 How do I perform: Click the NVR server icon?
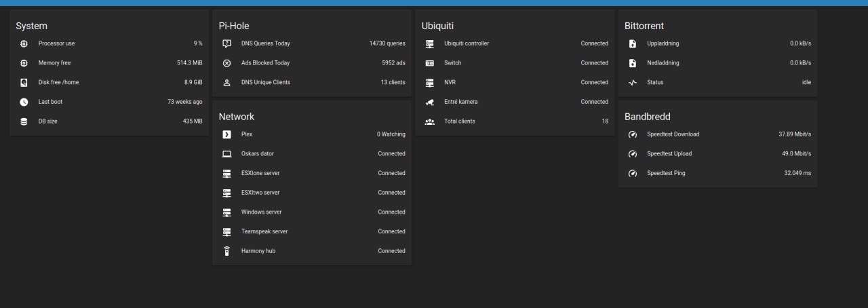tap(429, 82)
